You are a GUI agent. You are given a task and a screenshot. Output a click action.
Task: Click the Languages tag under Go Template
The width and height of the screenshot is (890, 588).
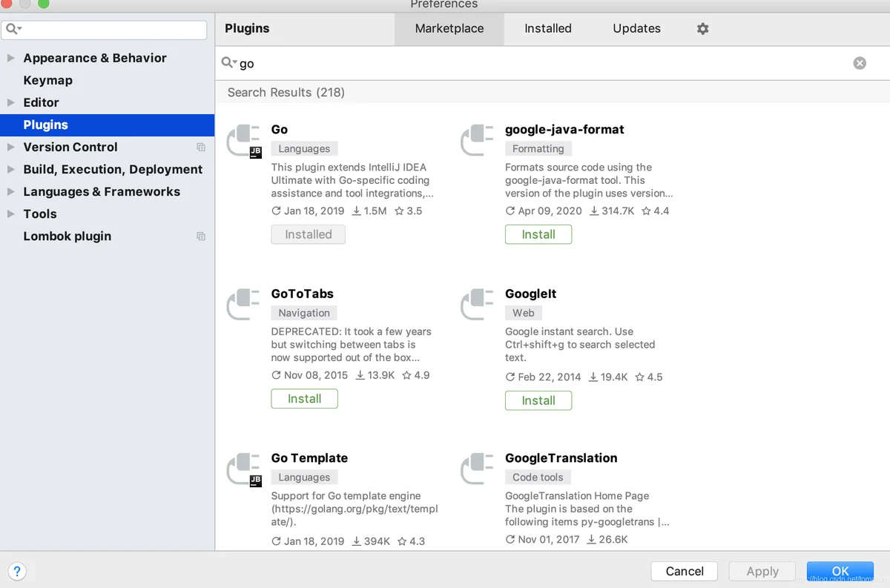point(304,478)
